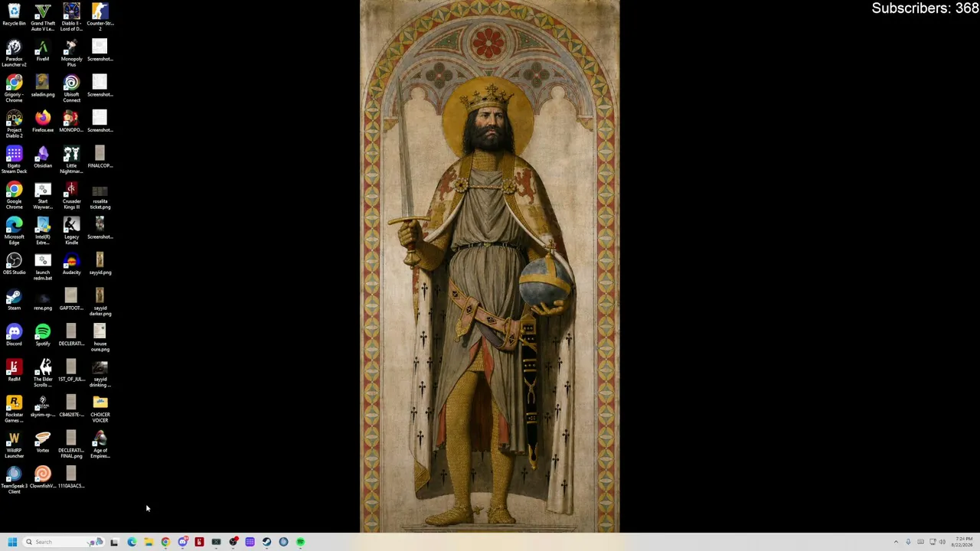Viewport: 980px width, 551px height.
Task: Select the sayyid darker.png file
Action: tap(100, 302)
